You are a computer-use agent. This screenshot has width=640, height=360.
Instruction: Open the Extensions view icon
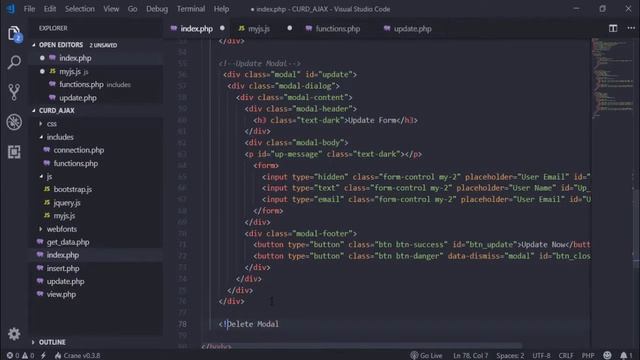point(14,152)
